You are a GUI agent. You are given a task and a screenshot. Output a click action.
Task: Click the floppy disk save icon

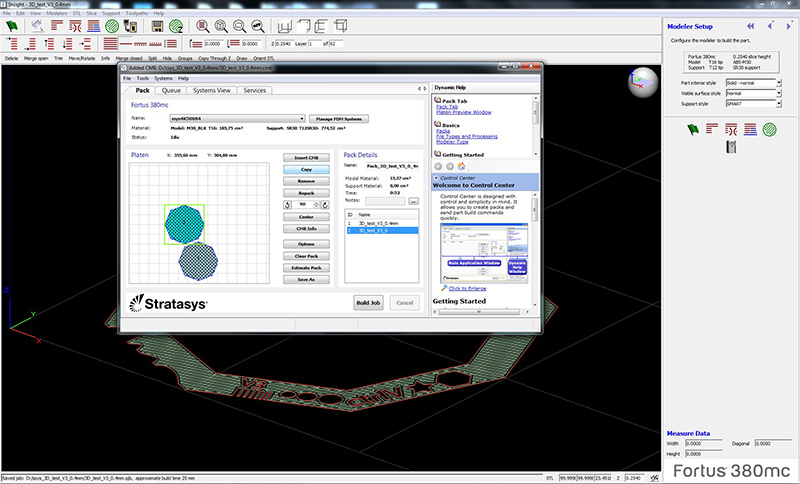click(158, 26)
